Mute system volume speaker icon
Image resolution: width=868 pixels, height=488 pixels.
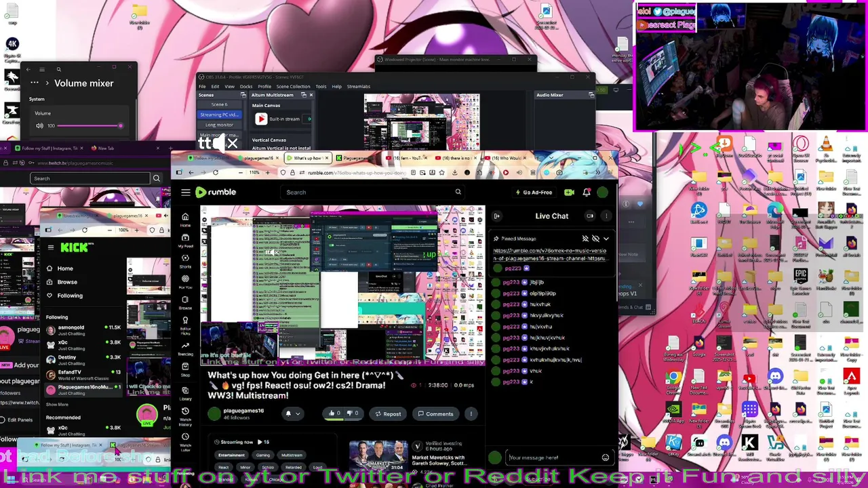coord(40,126)
